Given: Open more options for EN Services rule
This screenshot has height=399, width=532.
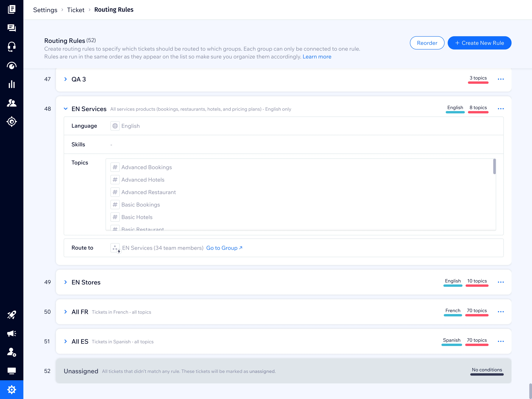Looking at the screenshot, I should pyautogui.click(x=501, y=109).
